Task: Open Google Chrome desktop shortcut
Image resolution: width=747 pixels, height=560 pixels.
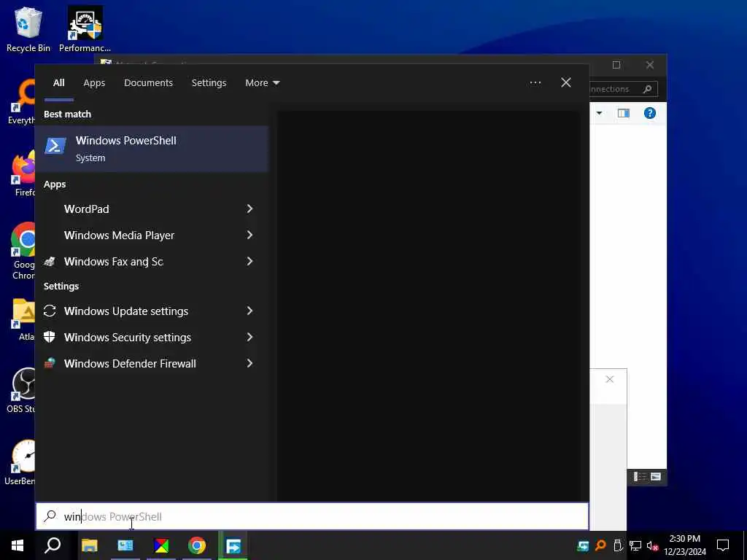Action: click(x=21, y=252)
